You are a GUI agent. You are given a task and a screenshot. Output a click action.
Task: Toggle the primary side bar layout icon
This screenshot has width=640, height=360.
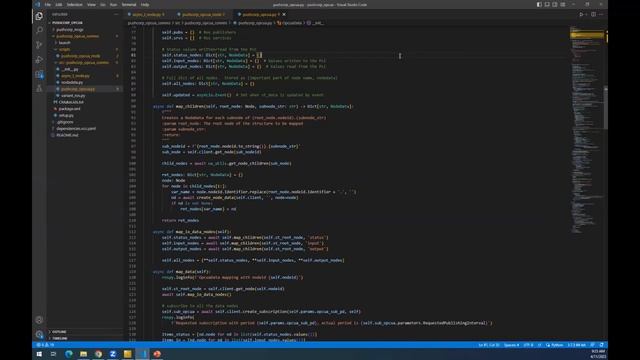(x=539, y=4)
